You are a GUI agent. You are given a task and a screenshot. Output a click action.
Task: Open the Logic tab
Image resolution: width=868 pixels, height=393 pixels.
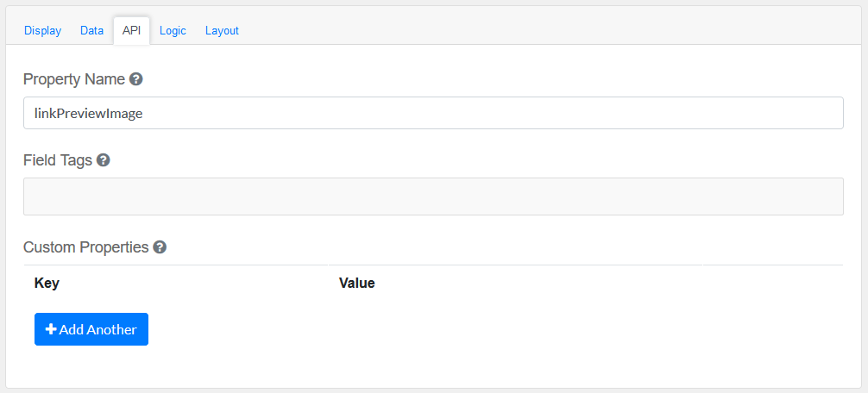coord(173,30)
